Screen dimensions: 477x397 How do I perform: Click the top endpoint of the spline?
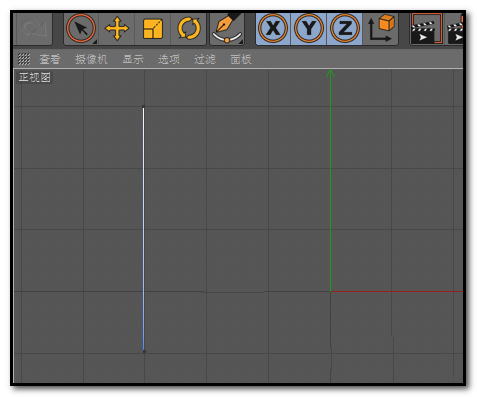[143, 107]
